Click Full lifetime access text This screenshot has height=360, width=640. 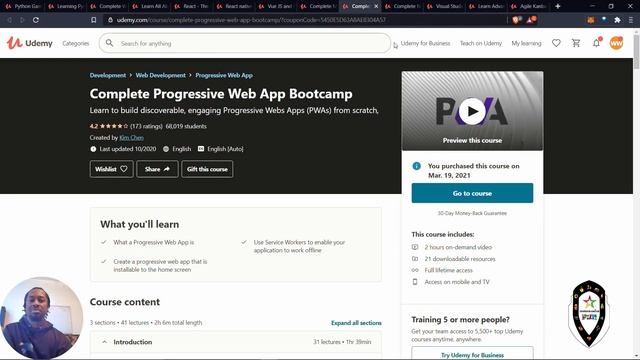(x=448, y=270)
